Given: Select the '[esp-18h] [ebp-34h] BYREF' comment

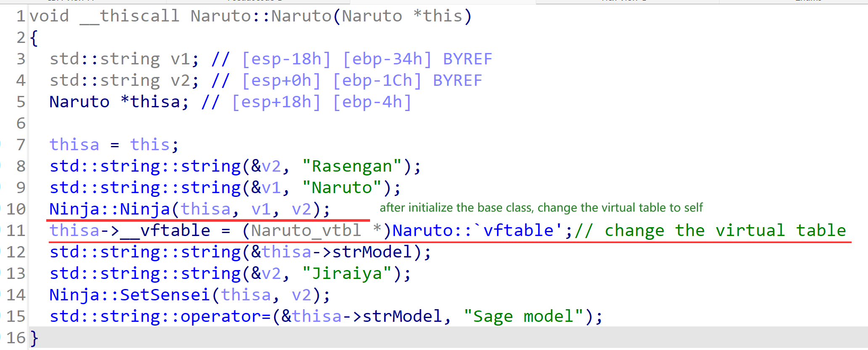Looking at the screenshot, I should pyautogui.click(x=367, y=59).
